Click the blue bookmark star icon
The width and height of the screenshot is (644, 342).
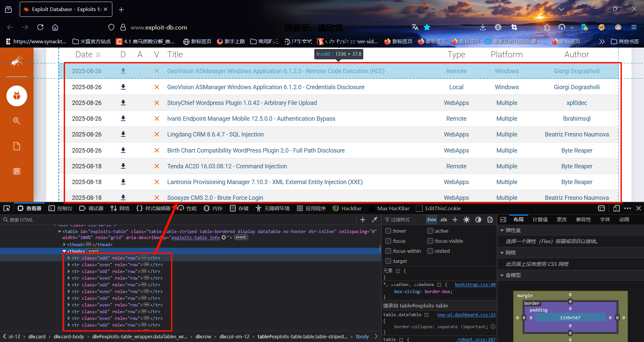point(427,27)
